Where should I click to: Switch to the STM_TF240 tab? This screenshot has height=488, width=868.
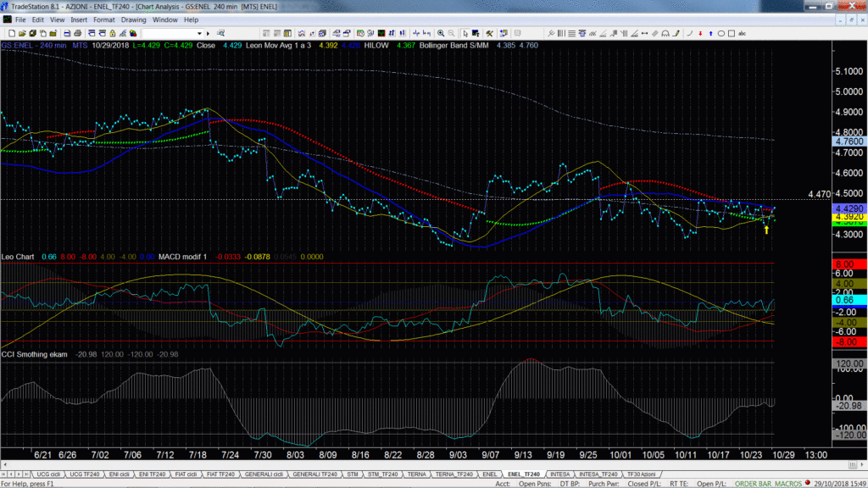[382, 474]
